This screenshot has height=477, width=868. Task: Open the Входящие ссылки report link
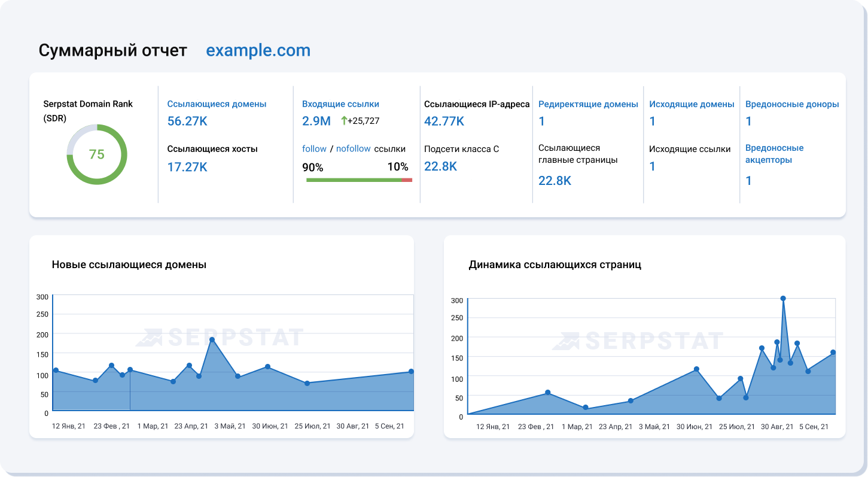[x=340, y=104]
